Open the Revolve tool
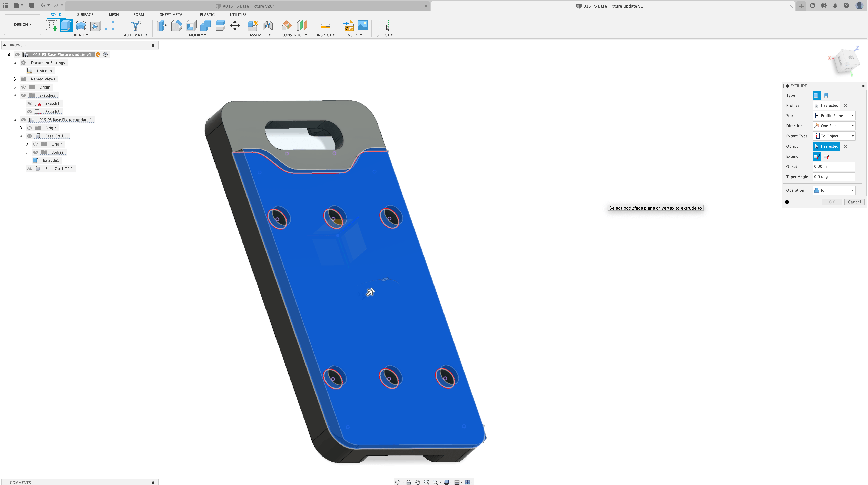 [x=81, y=25]
